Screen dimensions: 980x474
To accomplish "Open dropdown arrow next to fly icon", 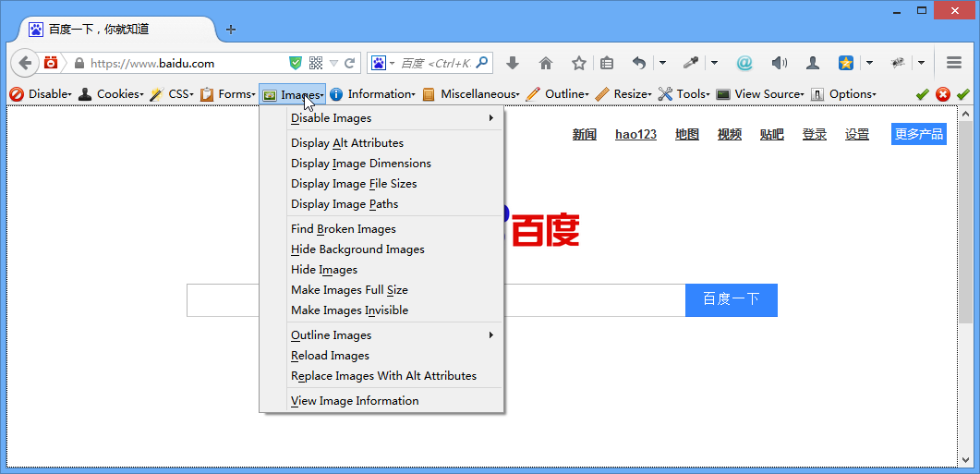I will point(921,63).
